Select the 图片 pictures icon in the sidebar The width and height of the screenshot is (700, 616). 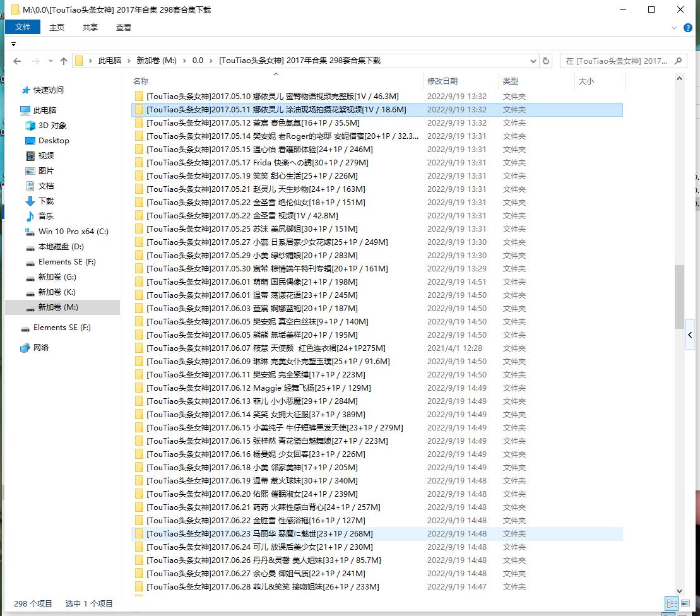pos(30,171)
